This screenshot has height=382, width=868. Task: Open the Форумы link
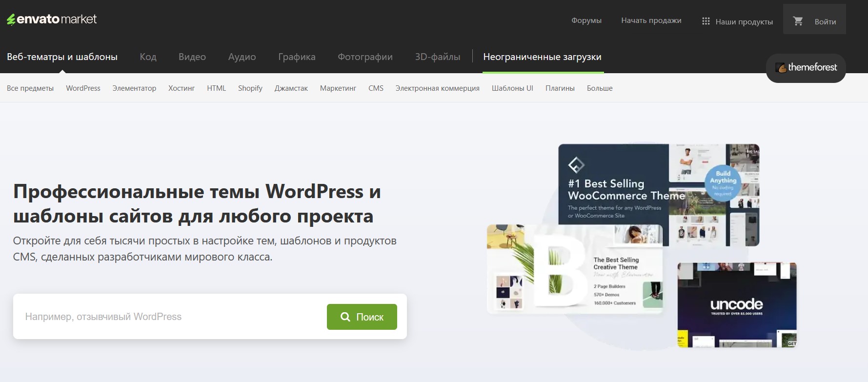pyautogui.click(x=586, y=20)
